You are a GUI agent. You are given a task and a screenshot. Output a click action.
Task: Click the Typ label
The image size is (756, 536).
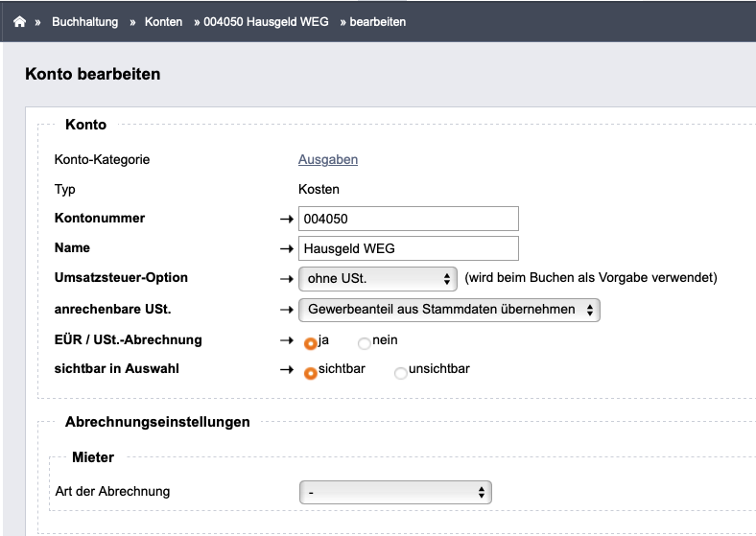pyautogui.click(x=64, y=189)
